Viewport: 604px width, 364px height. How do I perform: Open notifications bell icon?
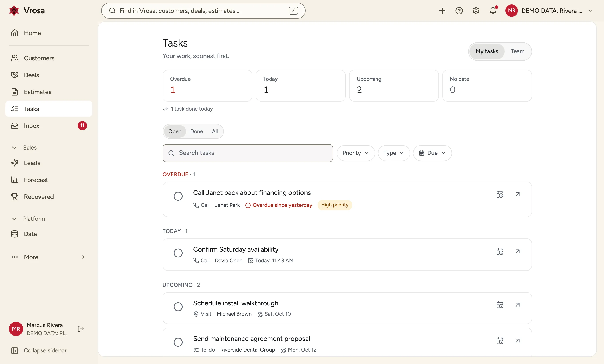pos(493,11)
